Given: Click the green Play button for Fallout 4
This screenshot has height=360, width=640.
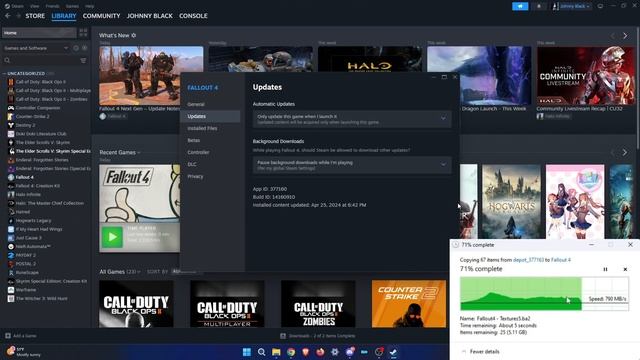Looking at the screenshot, I should 112,237.
